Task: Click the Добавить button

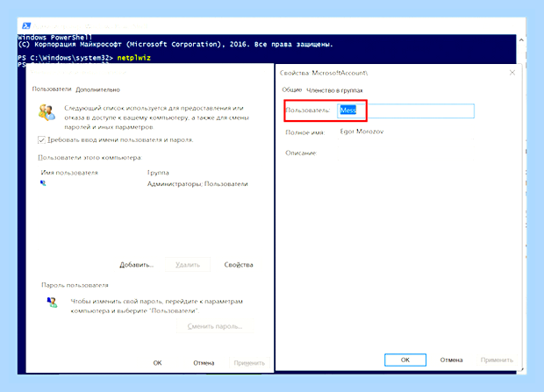Action: [x=136, y=265]
